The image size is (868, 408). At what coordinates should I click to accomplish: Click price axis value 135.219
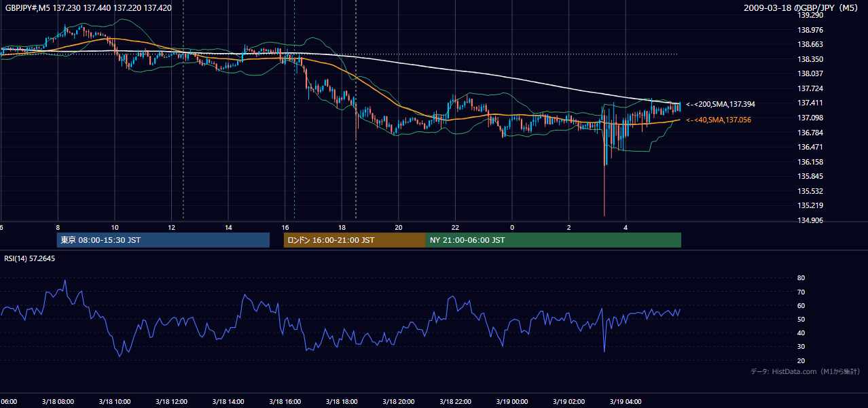811,205
